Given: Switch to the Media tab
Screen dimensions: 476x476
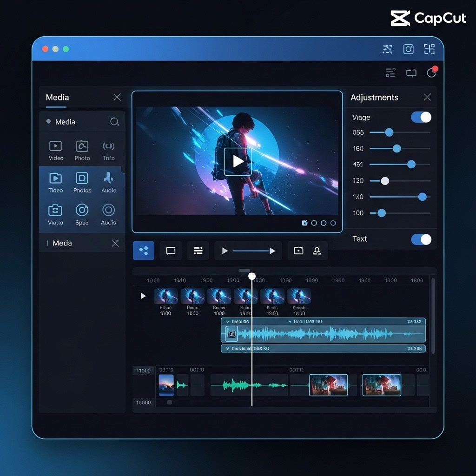Looking at the screenshot, I should pos(57,98).
